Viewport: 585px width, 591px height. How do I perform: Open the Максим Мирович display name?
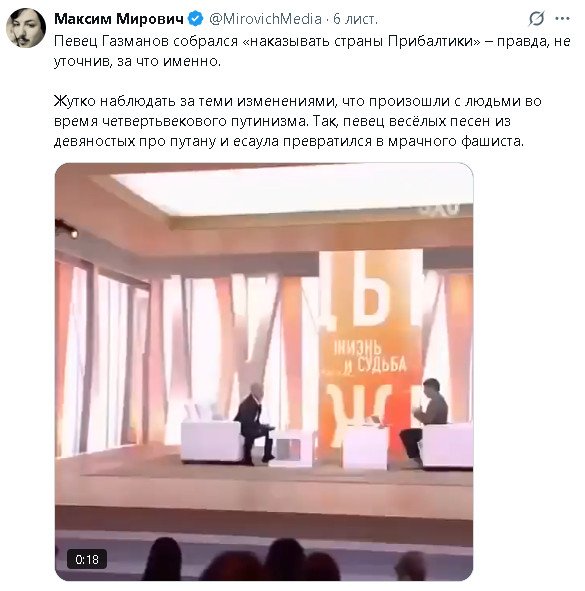(119, 18)
